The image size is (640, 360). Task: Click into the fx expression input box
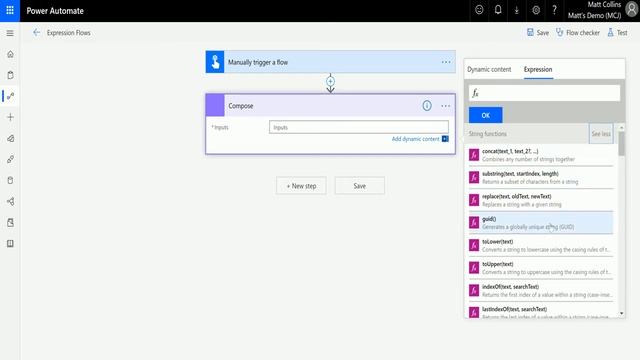544,93
